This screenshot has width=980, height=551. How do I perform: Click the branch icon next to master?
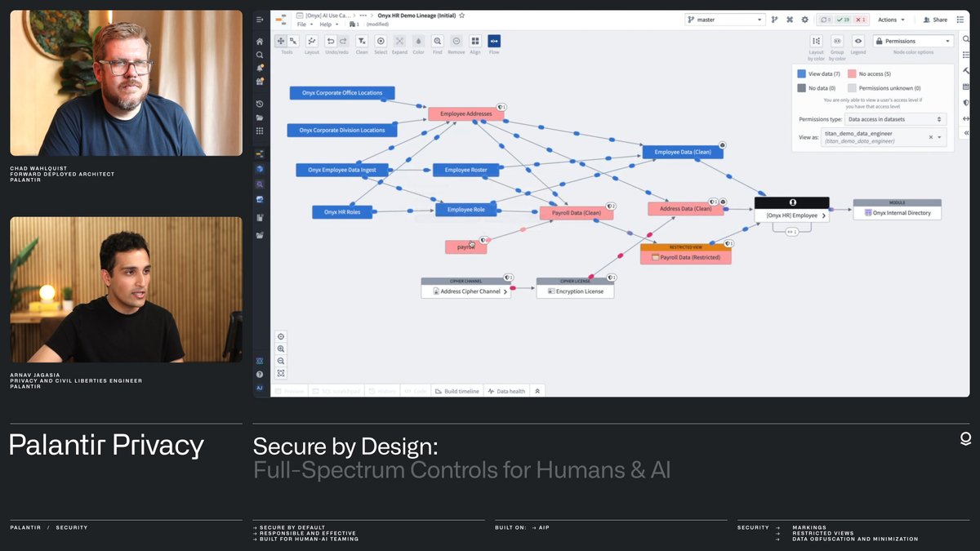tap(775, 20)
